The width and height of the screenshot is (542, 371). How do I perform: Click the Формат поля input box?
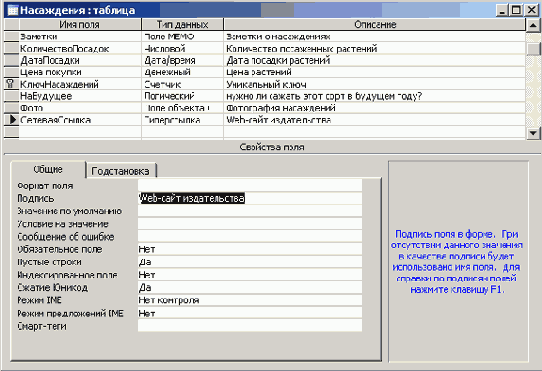point(250,185)
